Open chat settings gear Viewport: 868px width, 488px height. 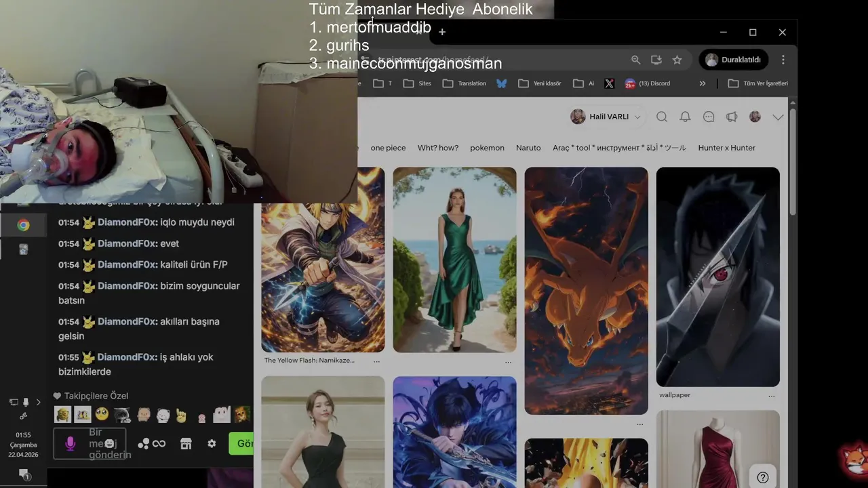[x=212, y=443]
